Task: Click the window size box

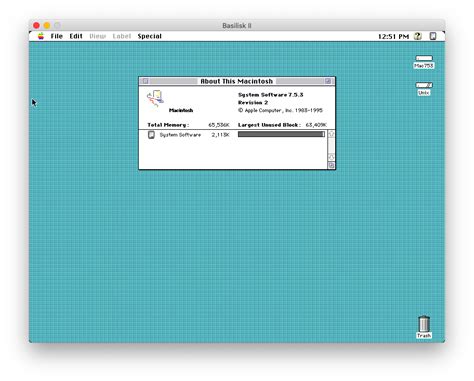Action: (331, 165)
